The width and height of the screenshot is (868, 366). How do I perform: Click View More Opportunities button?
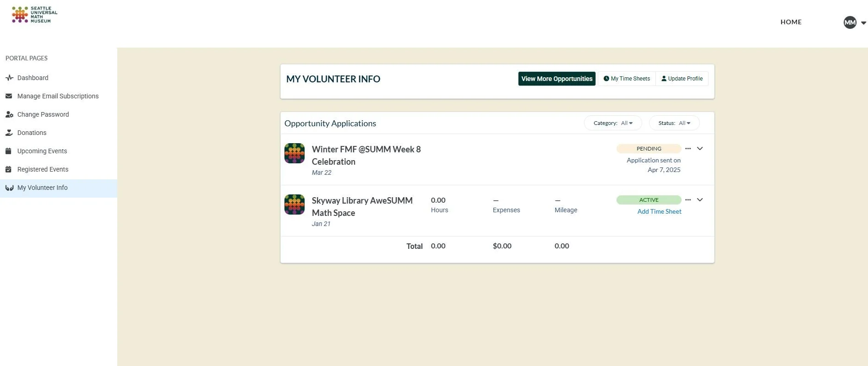coord(557,79)
